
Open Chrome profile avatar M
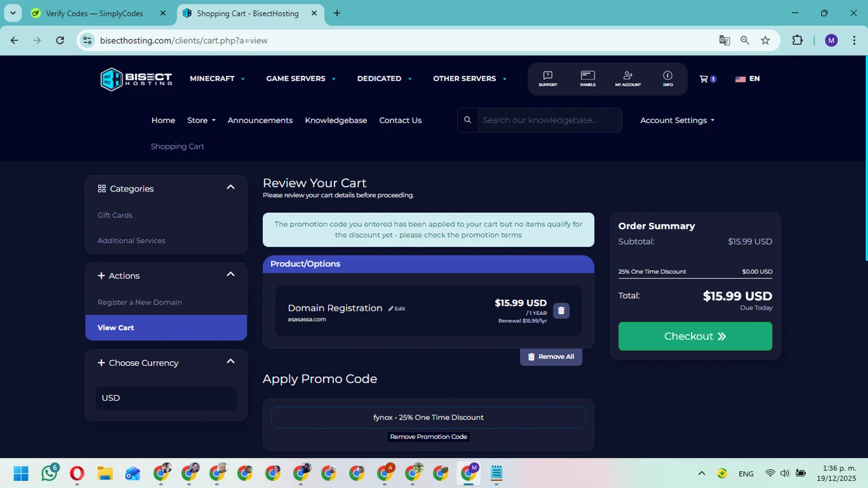(x=832, y=41)
